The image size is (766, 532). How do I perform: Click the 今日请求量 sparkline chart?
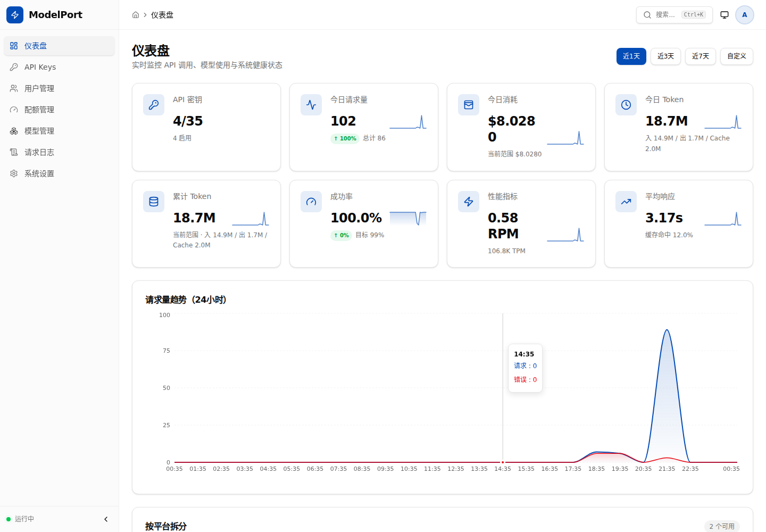tap(408, 122)
